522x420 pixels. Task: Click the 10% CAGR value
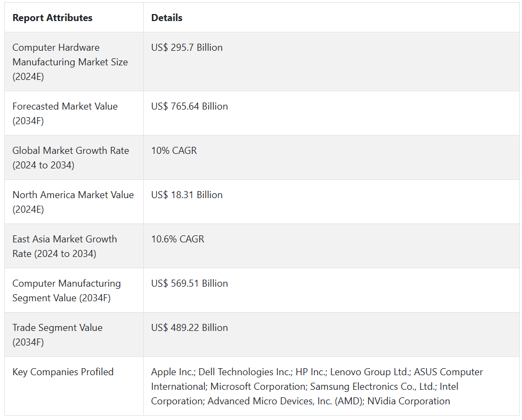coord(174,151)
